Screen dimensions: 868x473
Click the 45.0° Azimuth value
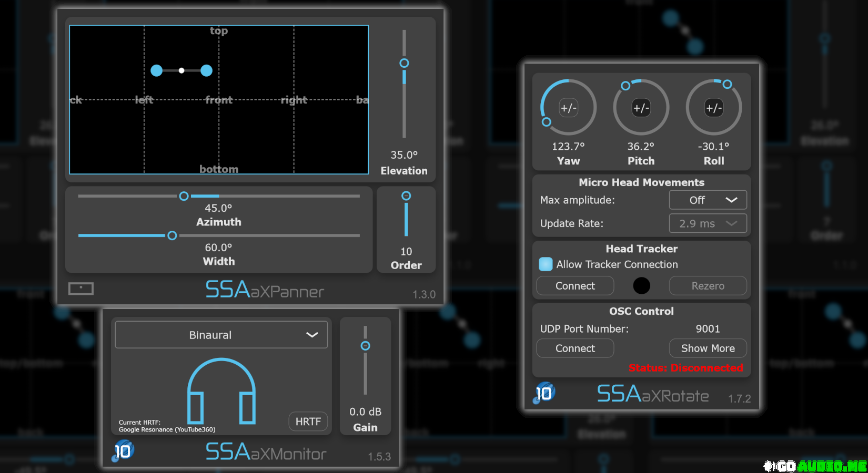coord(218,208)
